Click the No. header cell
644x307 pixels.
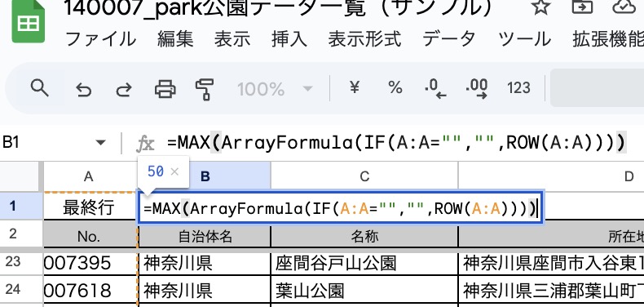(x=89, y=236)
